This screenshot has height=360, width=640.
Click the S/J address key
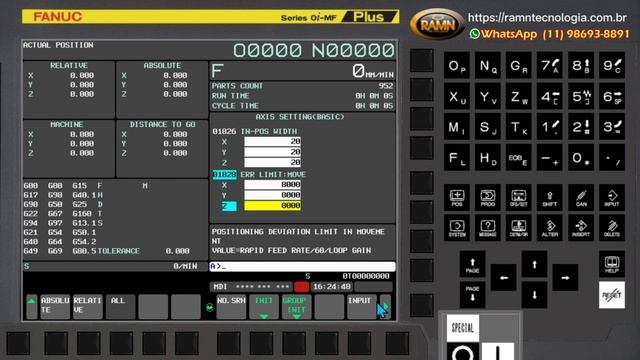click(x=488, y=127)
